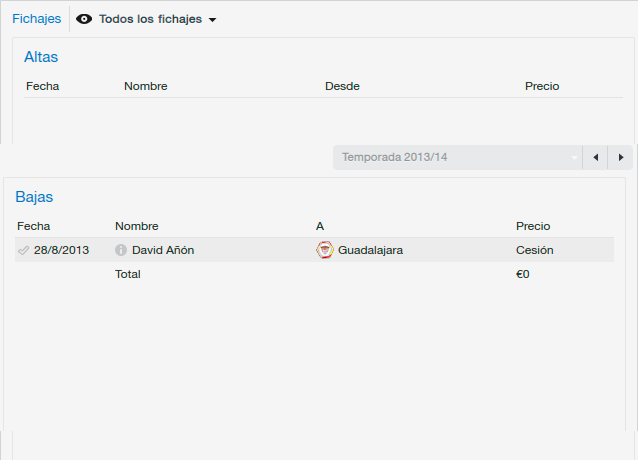Select the Todos los fichajes view menu

click(146, 19)
